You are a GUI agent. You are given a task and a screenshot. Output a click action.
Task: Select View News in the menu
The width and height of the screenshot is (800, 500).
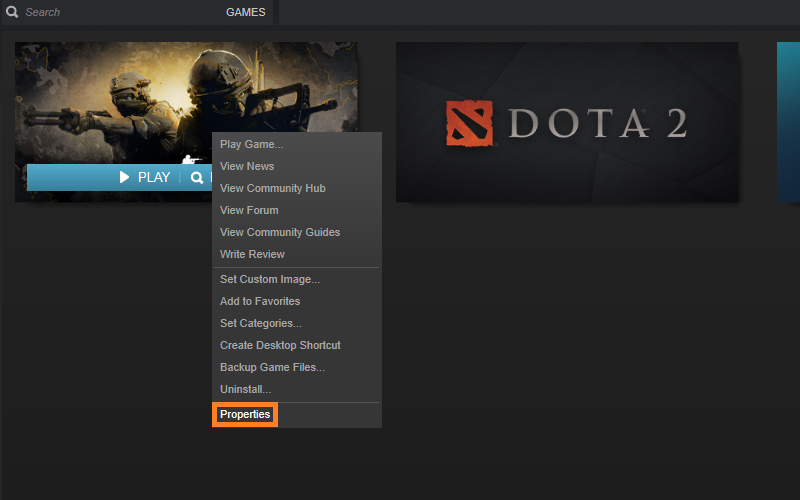pos(247,167)
